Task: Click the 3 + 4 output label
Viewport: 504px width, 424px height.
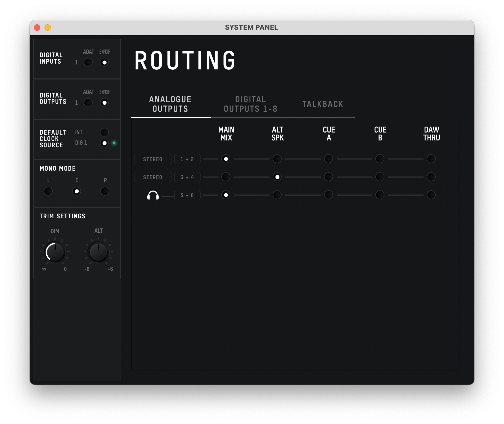Action: pyautogui.click(x=187, y=177)
